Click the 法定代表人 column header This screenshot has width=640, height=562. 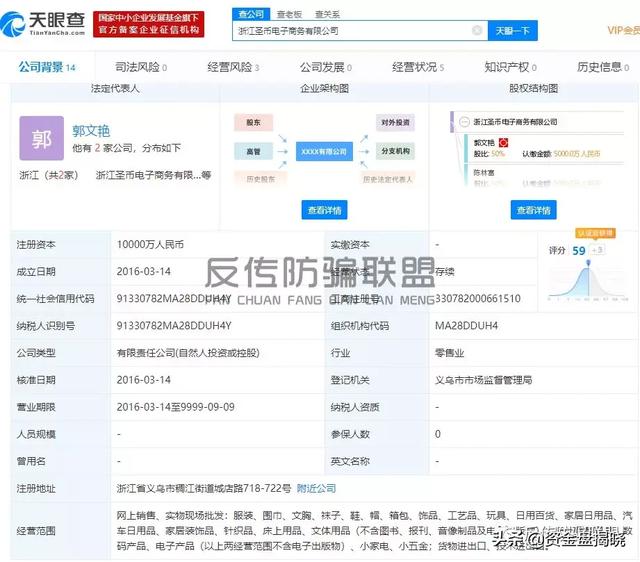[115, 88]
